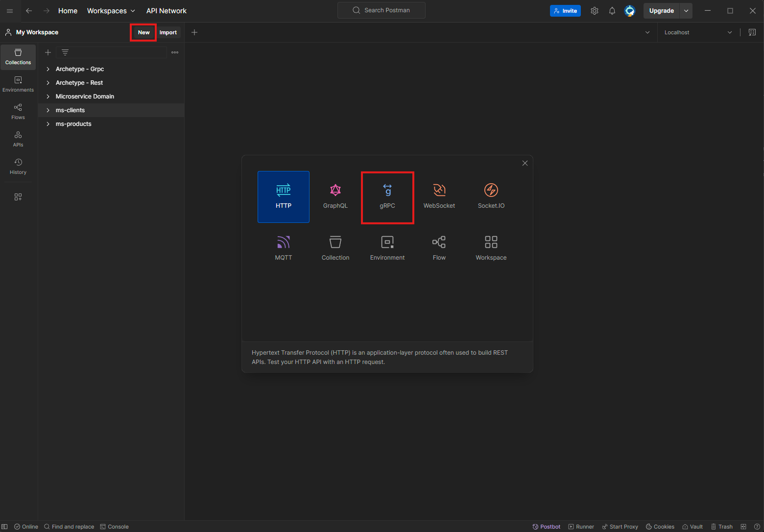Open Postbot from status bar
764x532 pixels.
pos(546,527)
